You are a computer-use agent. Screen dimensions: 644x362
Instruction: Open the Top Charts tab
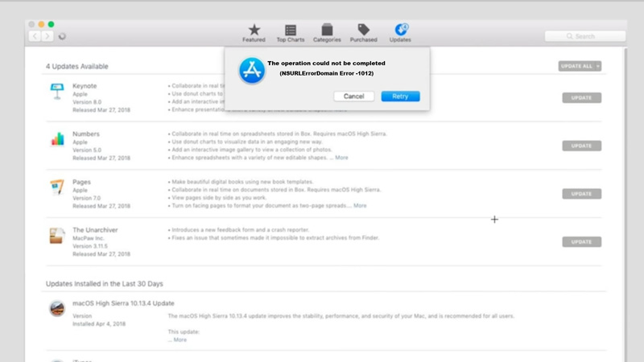click(291, 33)
